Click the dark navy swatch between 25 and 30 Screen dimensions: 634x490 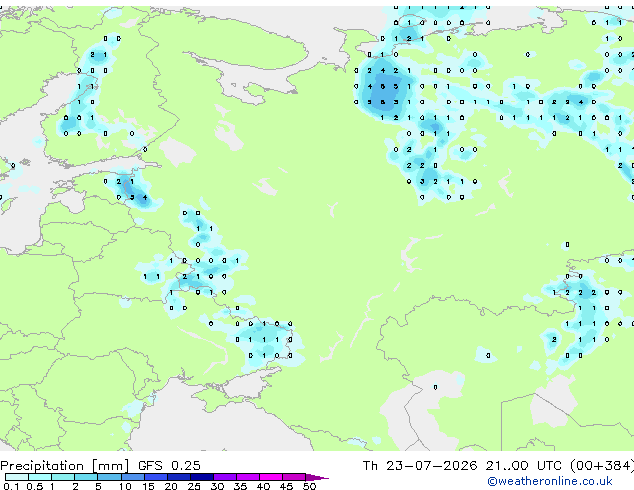[202, 477]
